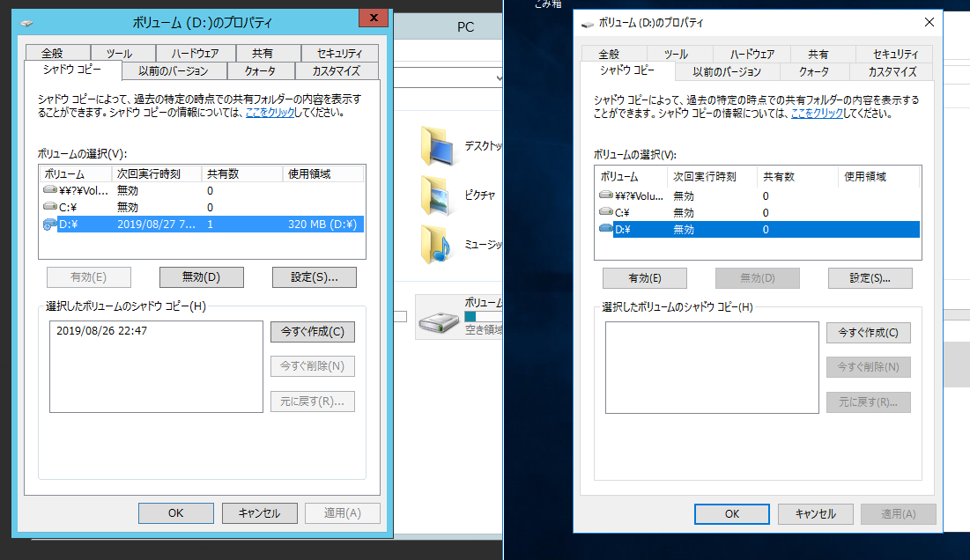
Task: Click C:¥ volume icon in right dialog list
Action: coord(605,212)
